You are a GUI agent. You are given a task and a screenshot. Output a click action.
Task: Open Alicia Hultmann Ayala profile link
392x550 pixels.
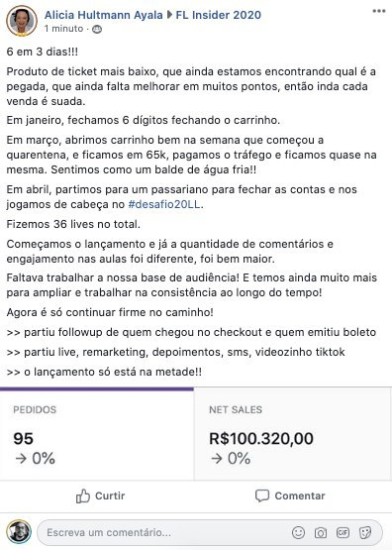[104, 15]
